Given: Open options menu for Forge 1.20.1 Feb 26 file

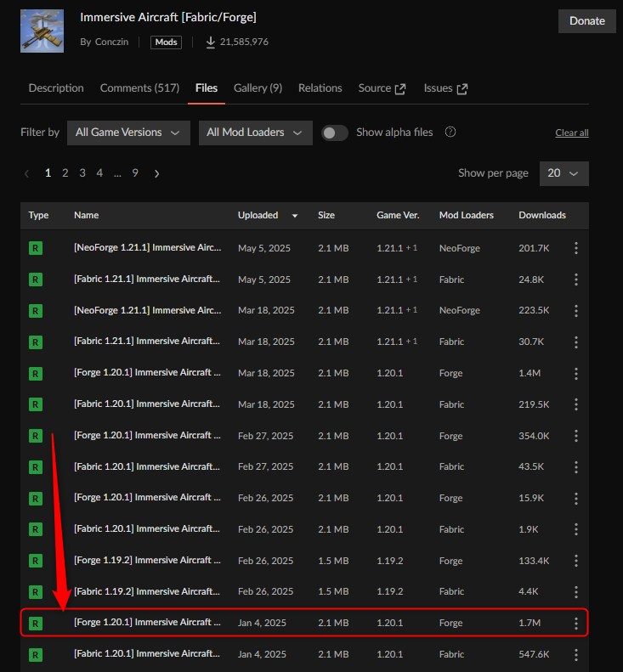Looking at the screenshot, I should click(576, 498).
